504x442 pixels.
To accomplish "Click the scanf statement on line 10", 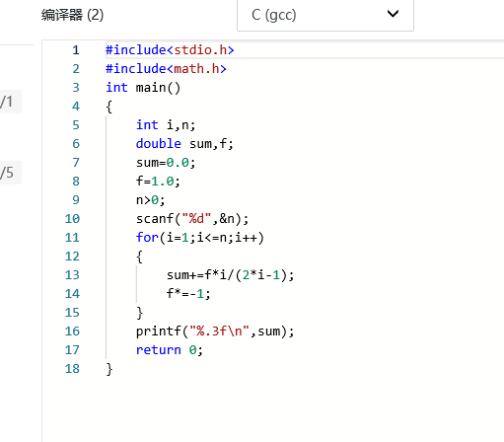I will click(x=192, y=219).
